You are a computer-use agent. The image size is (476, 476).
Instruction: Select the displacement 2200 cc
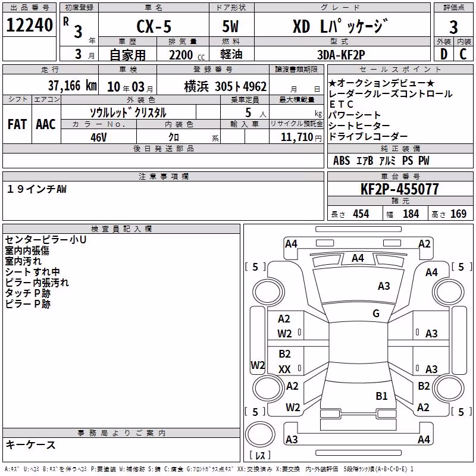coord(187,55)
